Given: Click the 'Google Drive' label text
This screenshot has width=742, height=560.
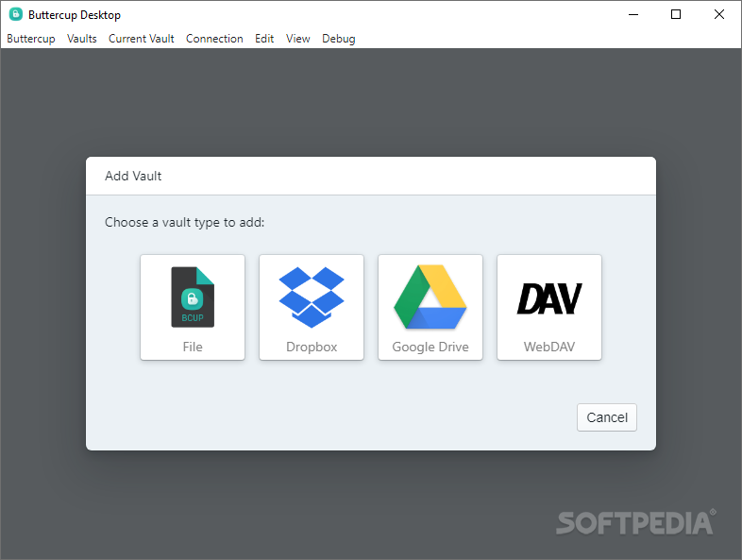Looking at the screenshot, I should pyautogui.click(x=430, y=347).
